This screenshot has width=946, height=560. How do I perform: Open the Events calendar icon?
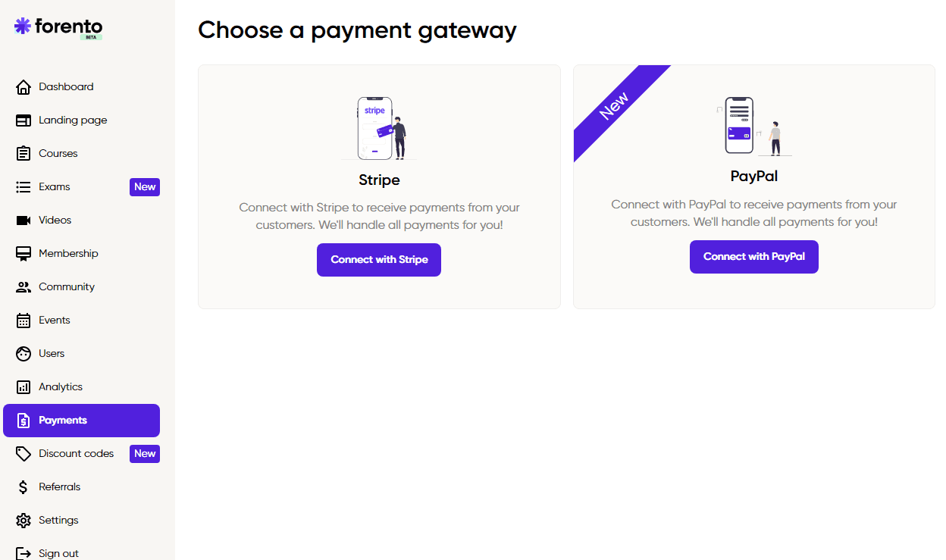coord(23,321)
